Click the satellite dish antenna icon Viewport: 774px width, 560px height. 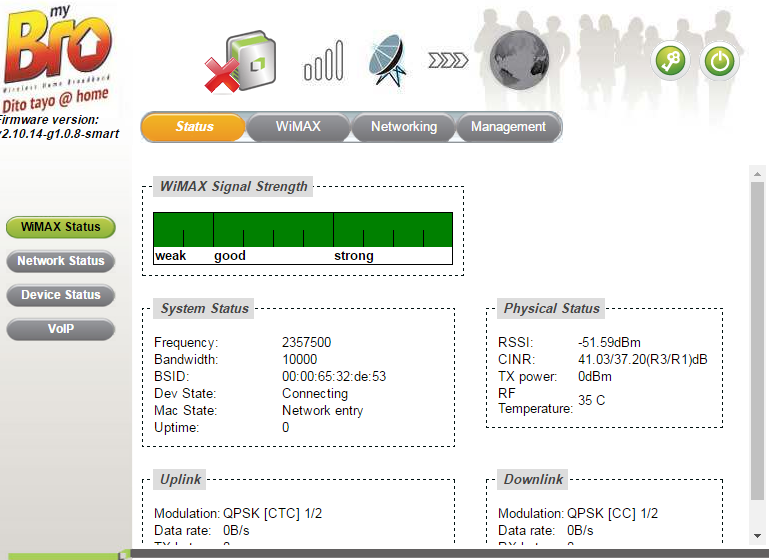[x=387, y=60]
